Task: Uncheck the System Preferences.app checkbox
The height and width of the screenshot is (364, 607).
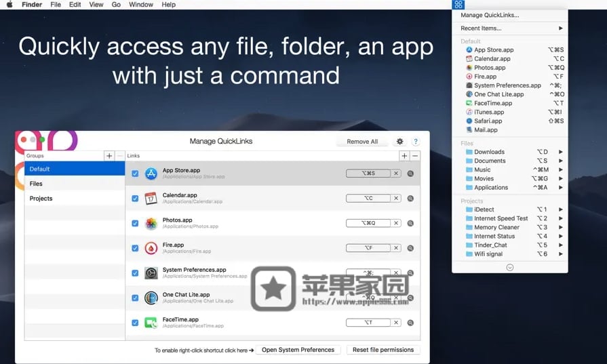Action: pyautogui.click(x=135, y=273)
